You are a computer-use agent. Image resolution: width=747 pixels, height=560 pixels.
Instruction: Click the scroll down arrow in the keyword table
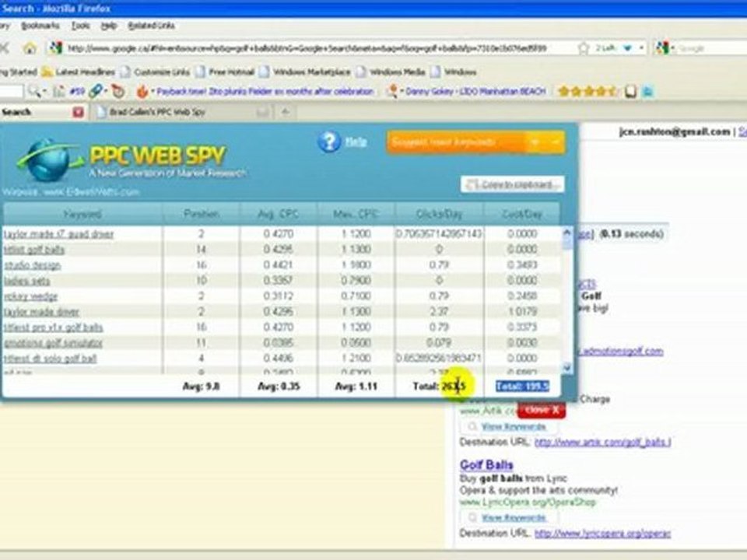click(567, 367)
